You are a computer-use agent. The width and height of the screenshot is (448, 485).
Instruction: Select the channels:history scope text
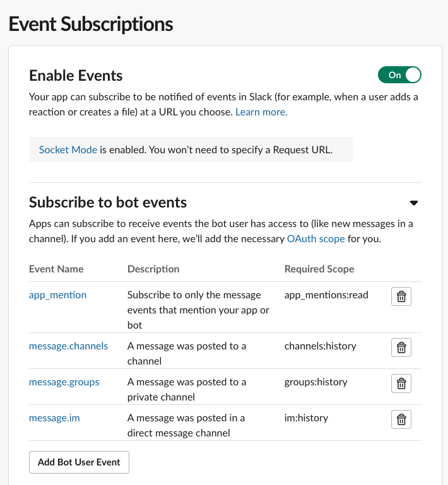coord(320,346)
